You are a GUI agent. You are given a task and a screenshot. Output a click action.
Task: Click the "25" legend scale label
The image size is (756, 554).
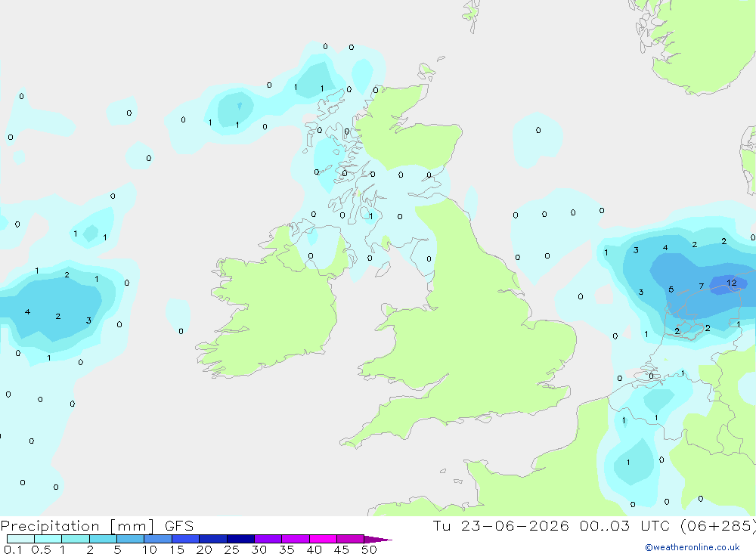coord(231,549)
